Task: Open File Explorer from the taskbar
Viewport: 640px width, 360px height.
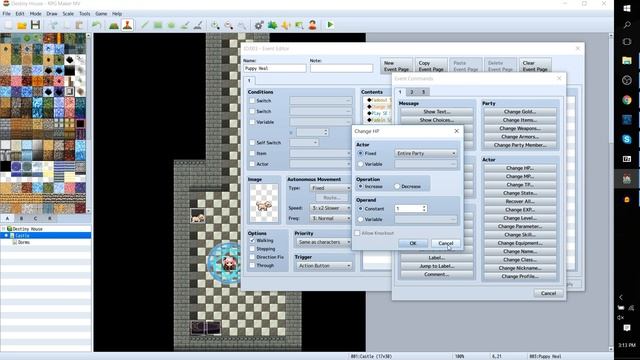Action: 627,61
